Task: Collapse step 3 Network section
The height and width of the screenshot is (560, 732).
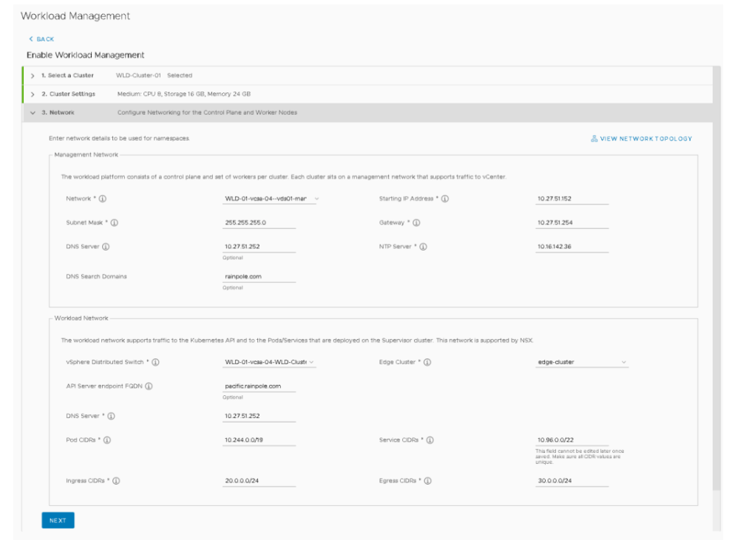Action: coord(33,113)
